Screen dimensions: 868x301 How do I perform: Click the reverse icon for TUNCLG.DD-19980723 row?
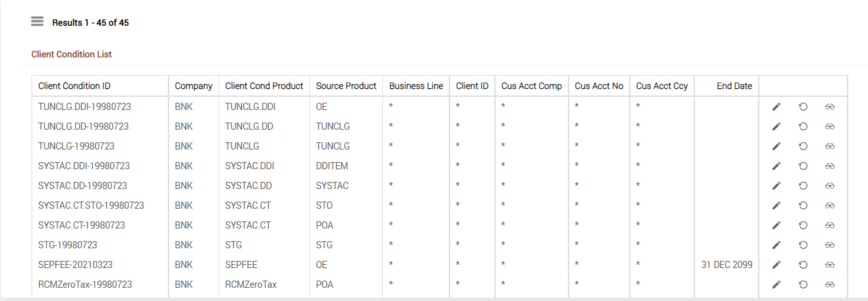coord(803,126)
